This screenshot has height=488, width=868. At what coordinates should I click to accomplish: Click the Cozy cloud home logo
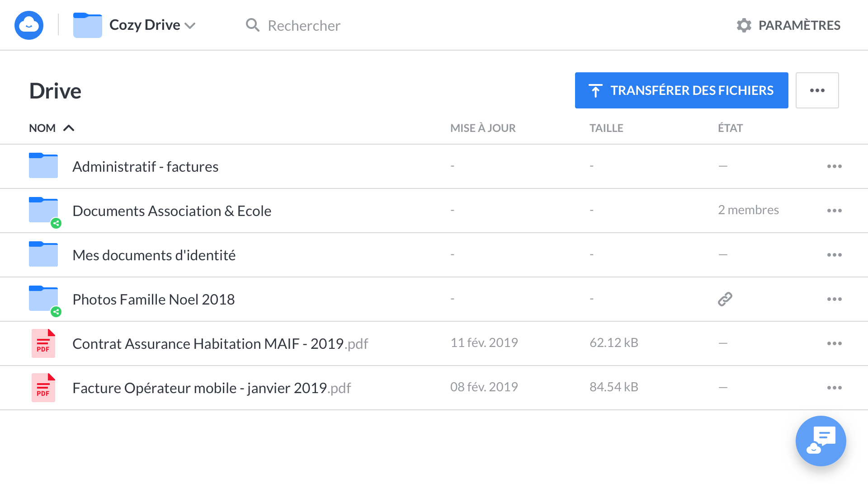click(29, 25)
